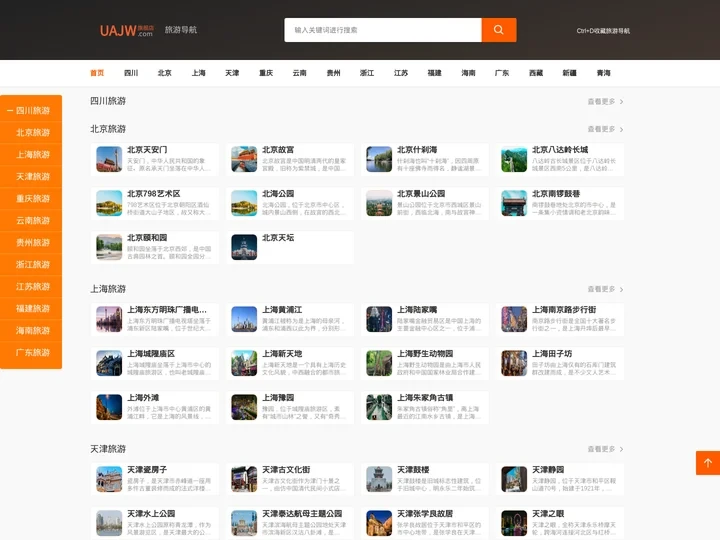Select 海南 in the top navigation
This screenshot has width=720, height=540.
click(x=468, y=73)
